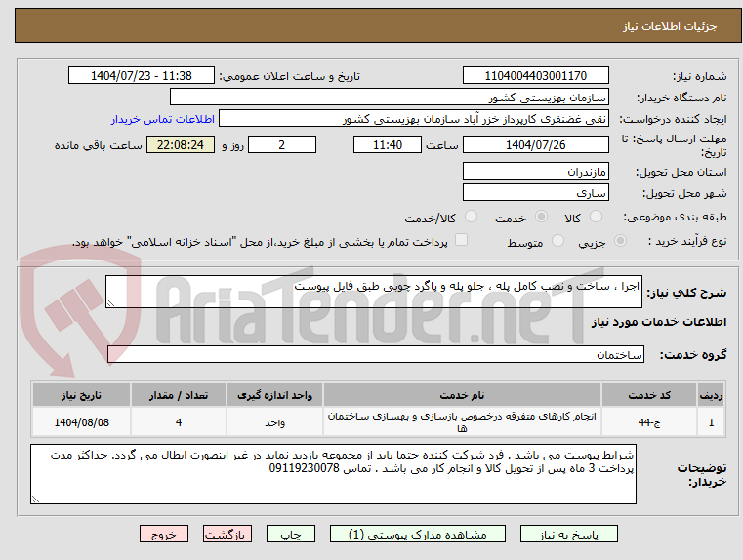Select the 'خدمت' radio button

point(541,217)
